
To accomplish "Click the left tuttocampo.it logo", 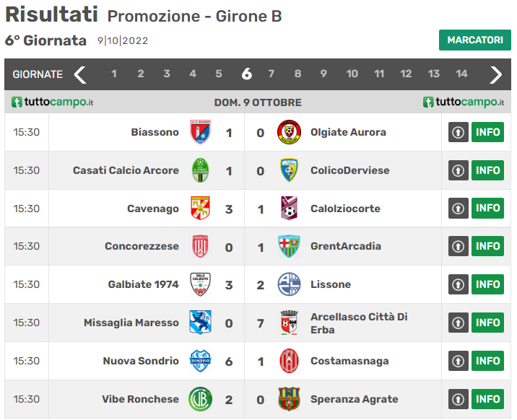I will pos(53,102).
